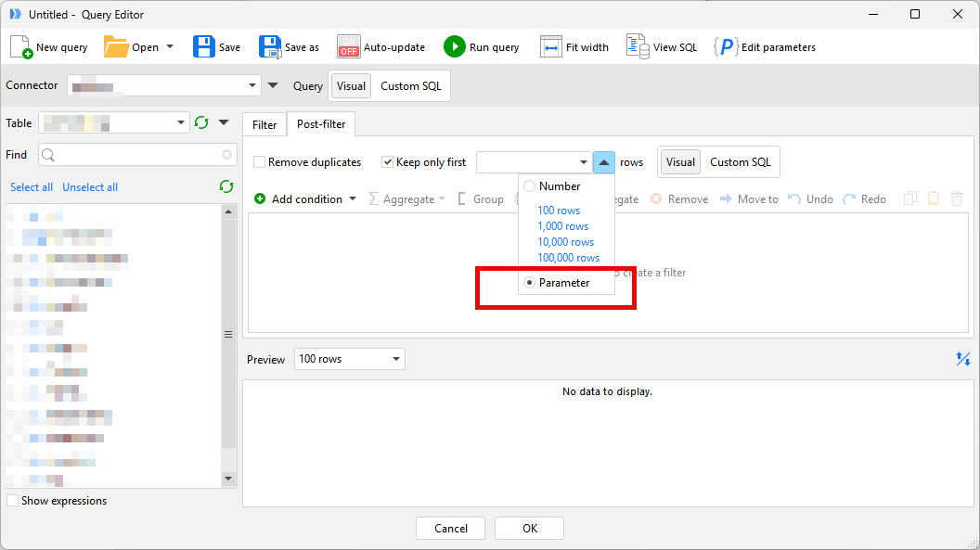This screenshot has height=550, width=980.
Task: Expand the Connector dropdown
Action: pyautogui.click(x=253, y=85)
